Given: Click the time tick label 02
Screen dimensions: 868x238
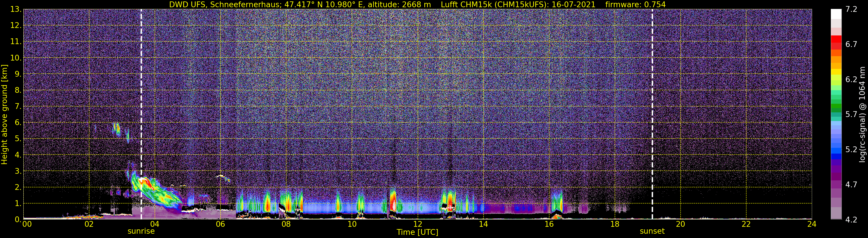Looking at the screenshot, I should pyautogui.click(x=89, y=224).
